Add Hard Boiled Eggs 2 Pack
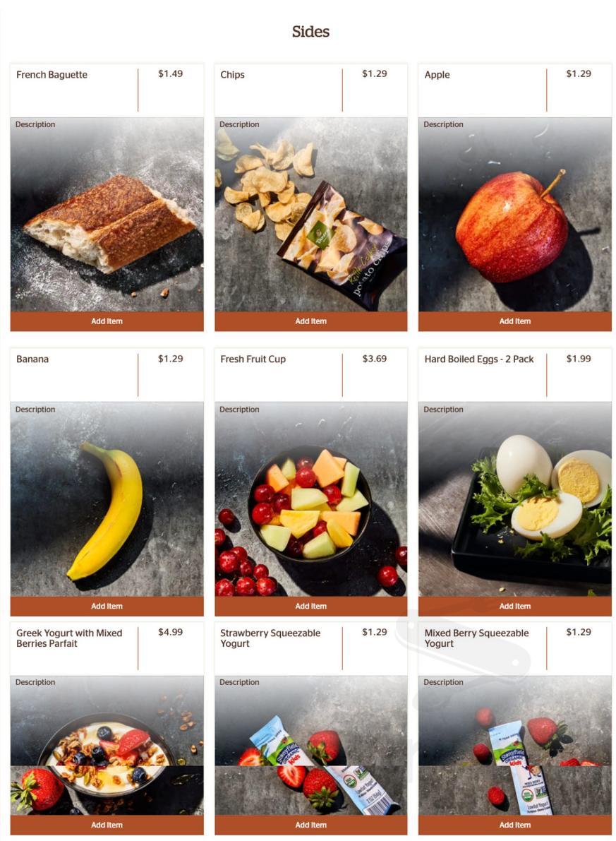This screenshot has width=616, height=841. coord(514,606)
